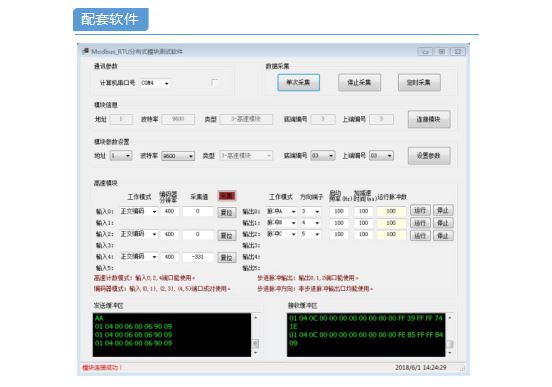This screenshot has height=387, width=552.
Task: Click the 上端编号 field in 模块信息
Action: (x=381, y=119)
